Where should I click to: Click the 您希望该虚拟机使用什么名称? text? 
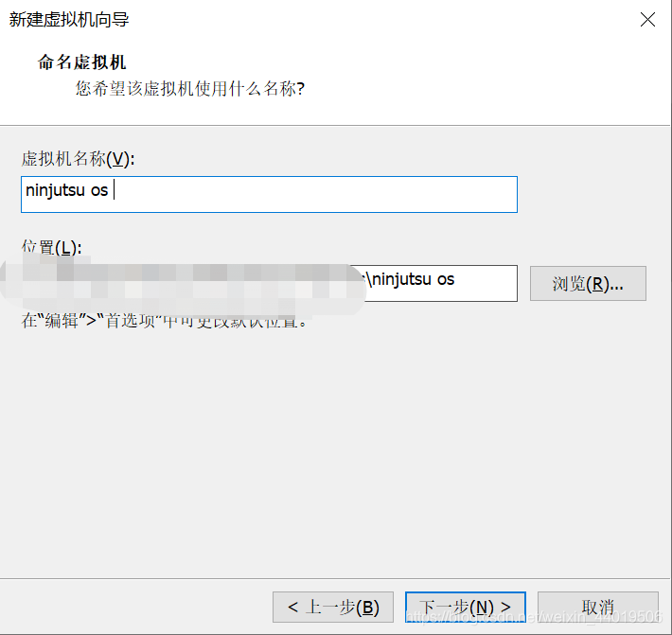(190, 89)
